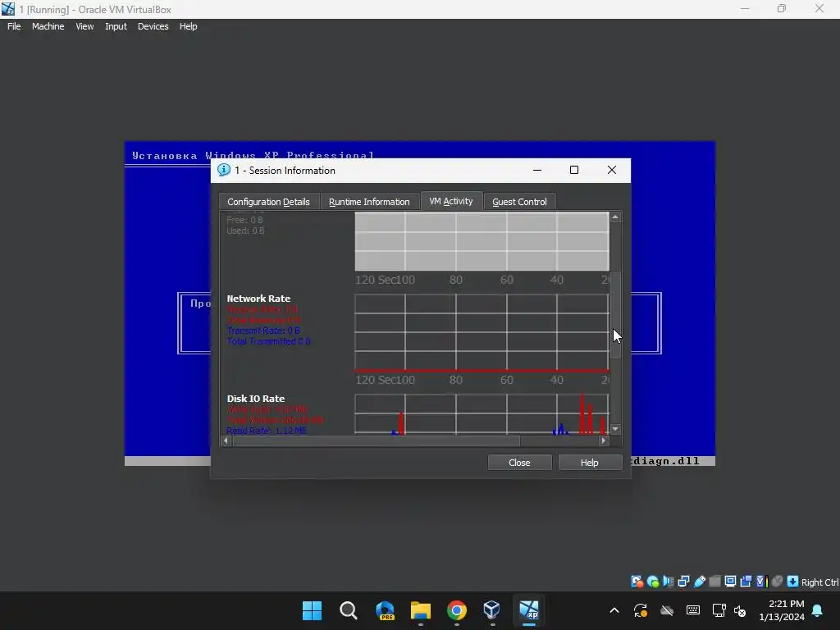Open File Explorer from the taskbar
This screenshot has height=630, width=840.
click(421, 610)
